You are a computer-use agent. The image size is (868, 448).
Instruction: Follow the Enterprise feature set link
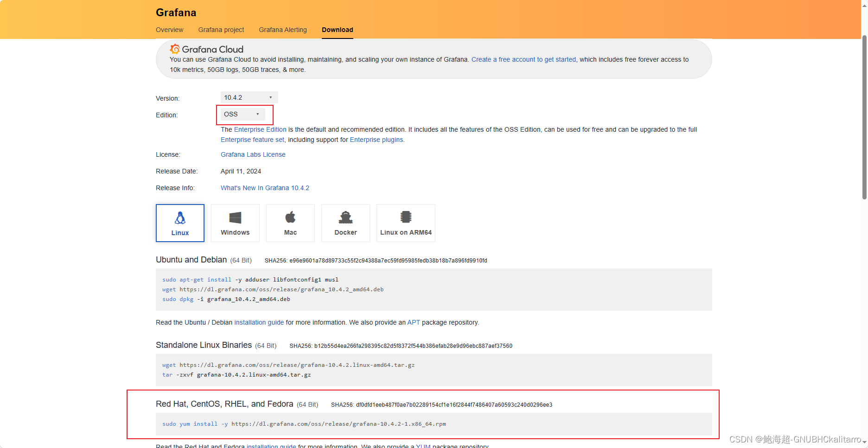coord(252,140)
